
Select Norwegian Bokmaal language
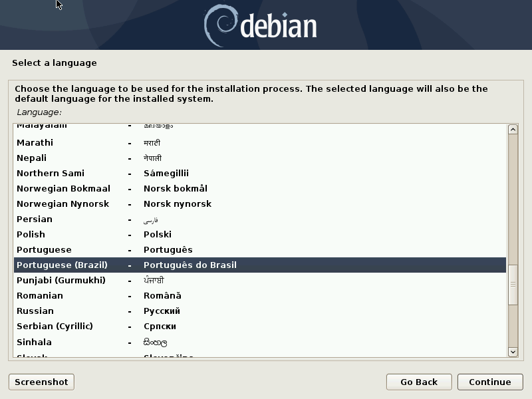click(260, 189)
